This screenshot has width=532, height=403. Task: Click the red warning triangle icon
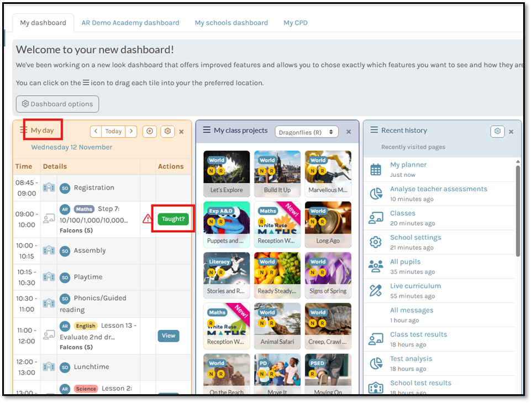tap(148, 219)
